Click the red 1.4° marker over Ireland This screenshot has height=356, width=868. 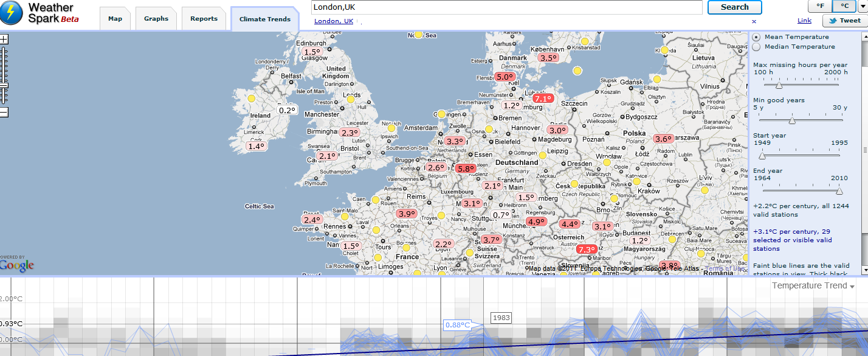coord(257,146)
